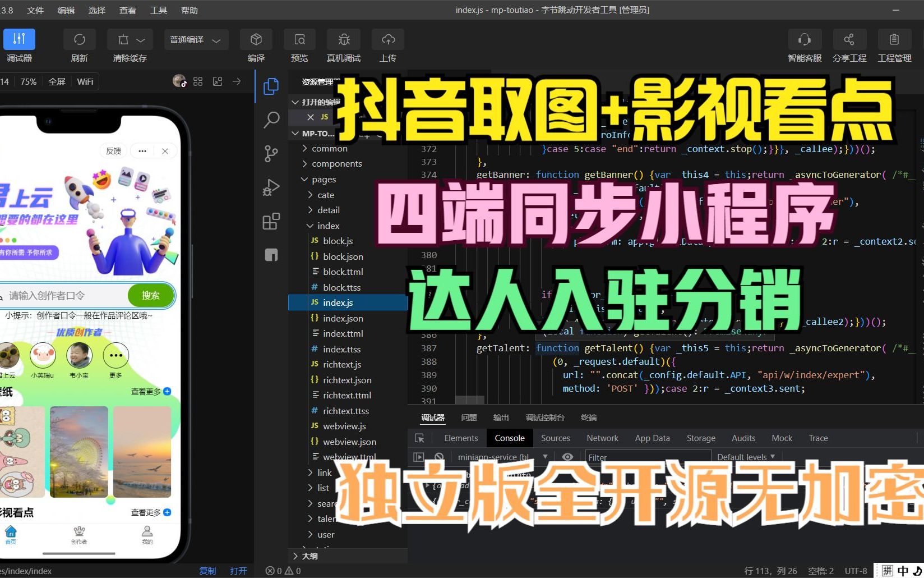Open the Default levels dropdown

pyautogui.click(x=746, y=457)
